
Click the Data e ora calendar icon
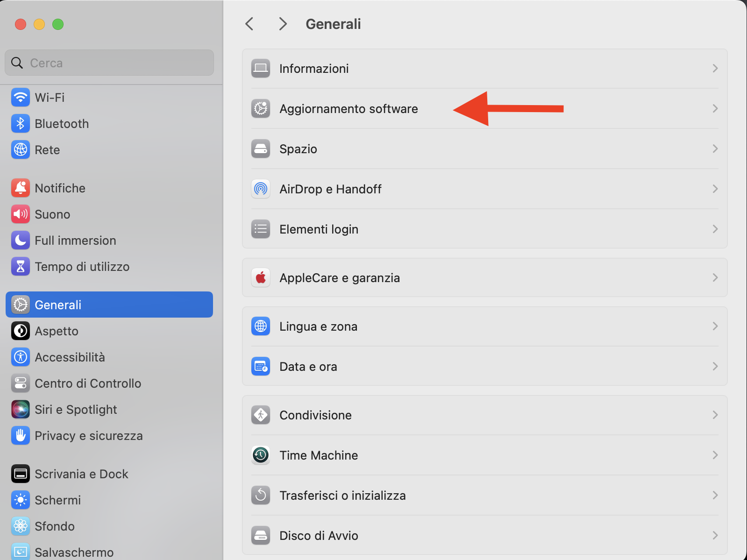(x=261, y=367)
